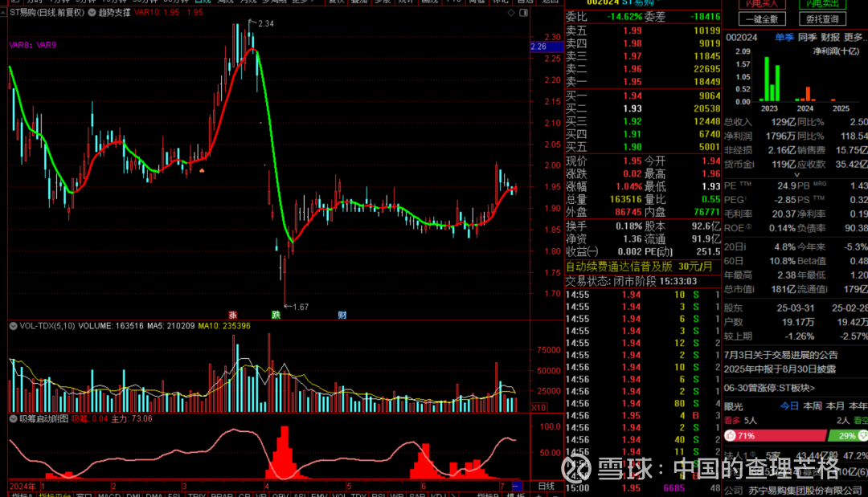The height and width of the screenshot is (497, 868).
Task: Select the 今日 tab in 眼光 section
Action: (789, 406)
